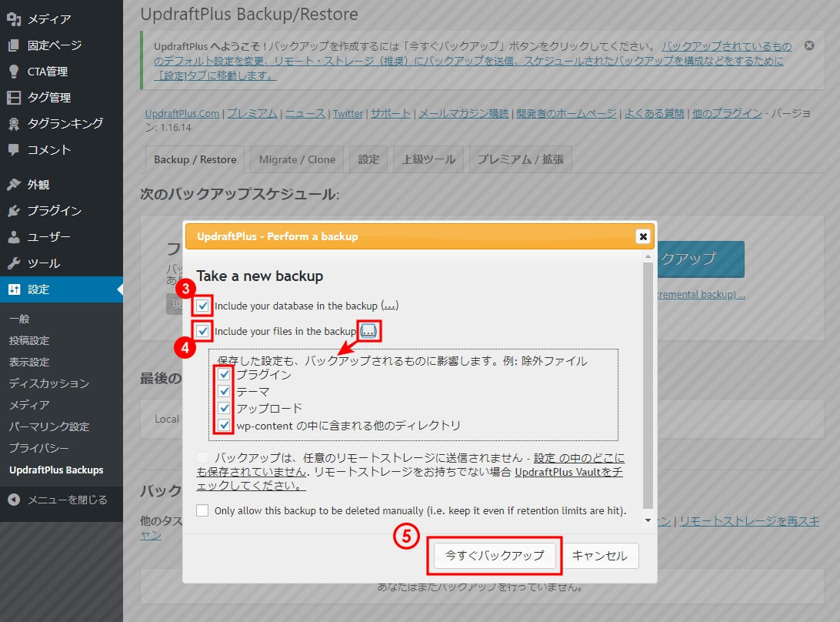Expand database backup options (...) link
The image size is (840, 622).
click(390, 306)
